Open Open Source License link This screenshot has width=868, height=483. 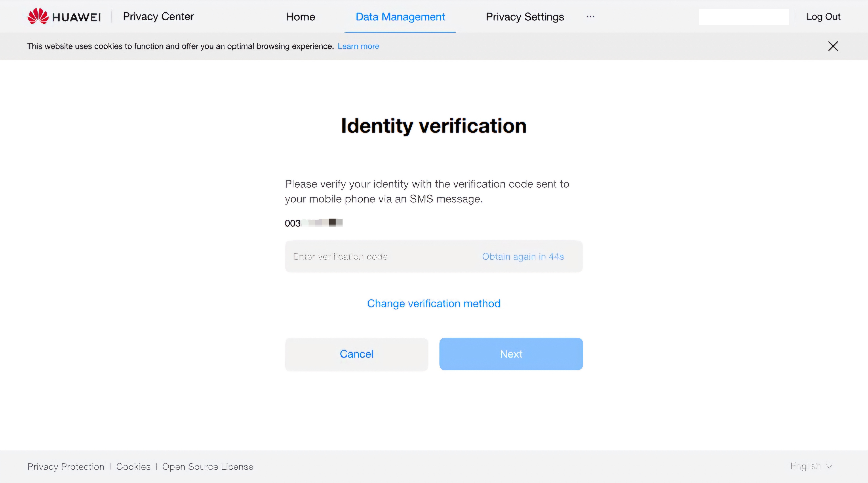point(208,467)
